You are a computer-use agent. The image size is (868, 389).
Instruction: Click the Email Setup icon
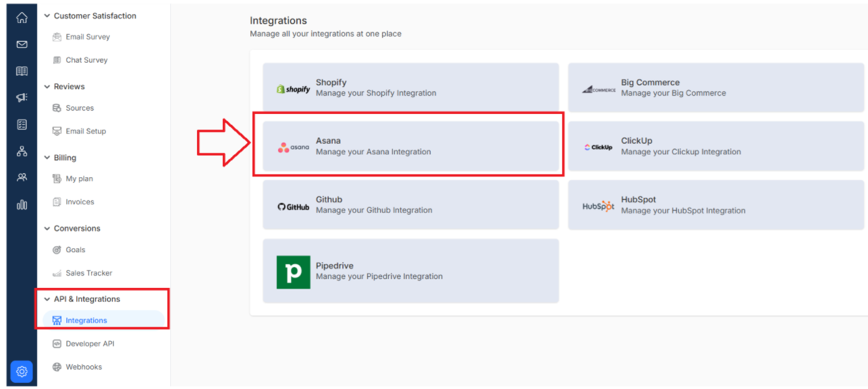(57, 131)
